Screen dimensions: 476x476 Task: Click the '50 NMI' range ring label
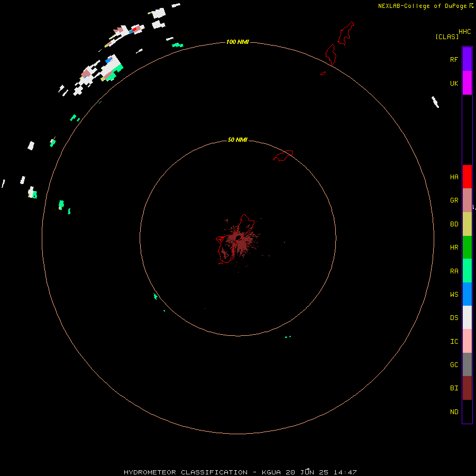pos(237,140)
